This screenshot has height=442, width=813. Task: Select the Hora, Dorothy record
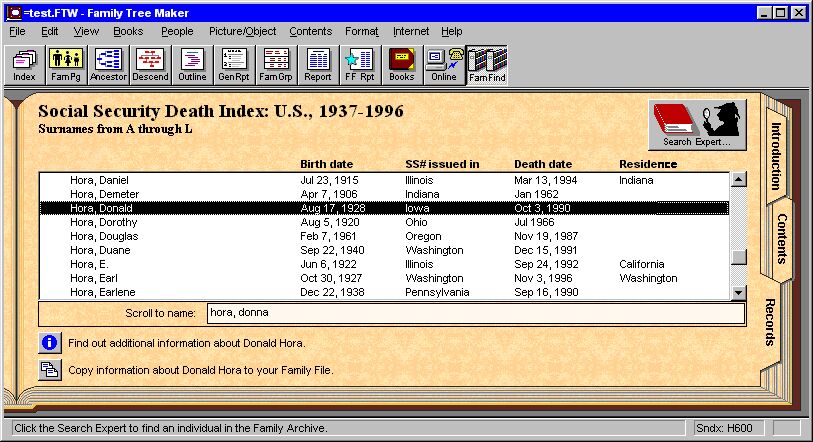[384, 222]
